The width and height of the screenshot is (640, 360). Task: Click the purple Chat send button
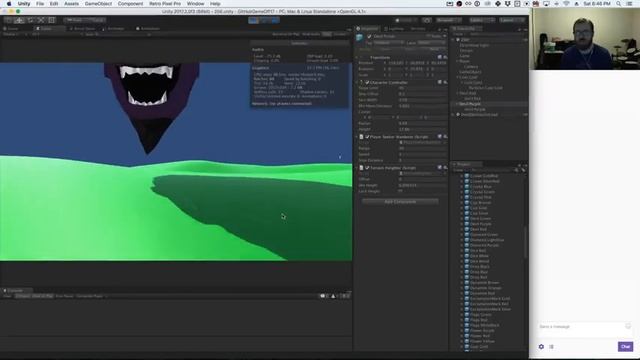[x=625, y=347]
